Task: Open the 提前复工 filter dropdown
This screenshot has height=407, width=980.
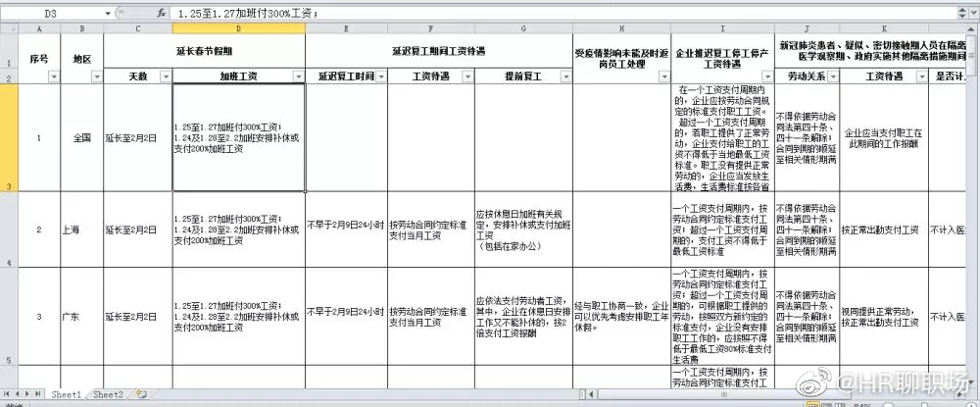Action: [x=565, y=76]
